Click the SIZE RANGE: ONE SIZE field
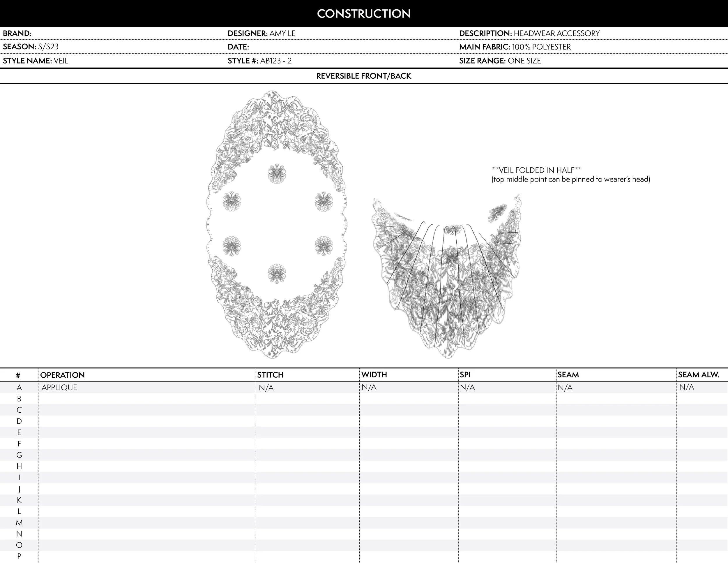 [x=500, y=61]
